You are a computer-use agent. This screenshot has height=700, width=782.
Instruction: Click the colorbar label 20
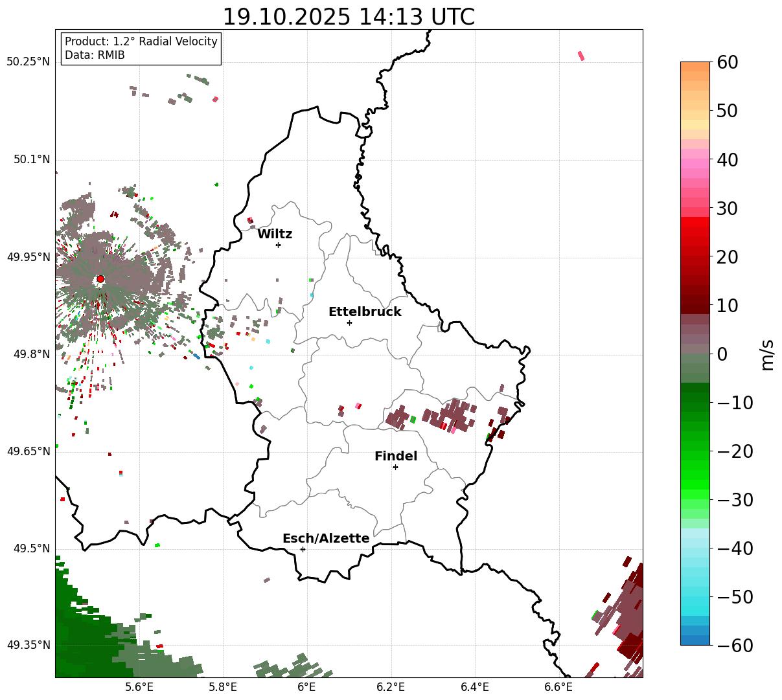[x=727, y=257]
